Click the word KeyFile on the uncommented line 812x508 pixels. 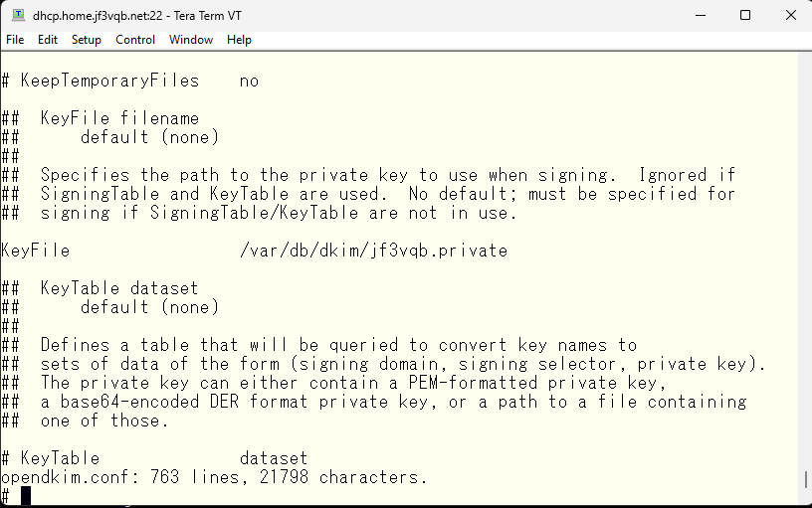point(35,251)
